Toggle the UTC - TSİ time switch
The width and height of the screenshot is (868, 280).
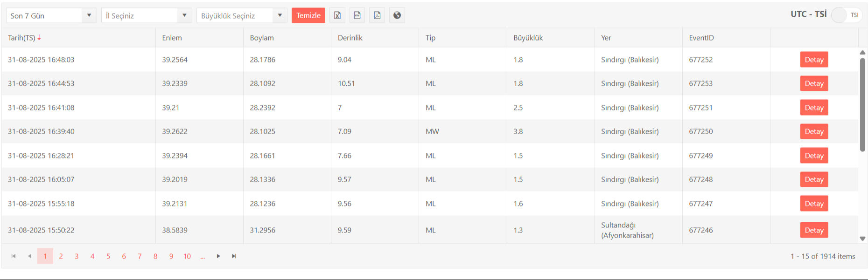click(x=846, y=15)
